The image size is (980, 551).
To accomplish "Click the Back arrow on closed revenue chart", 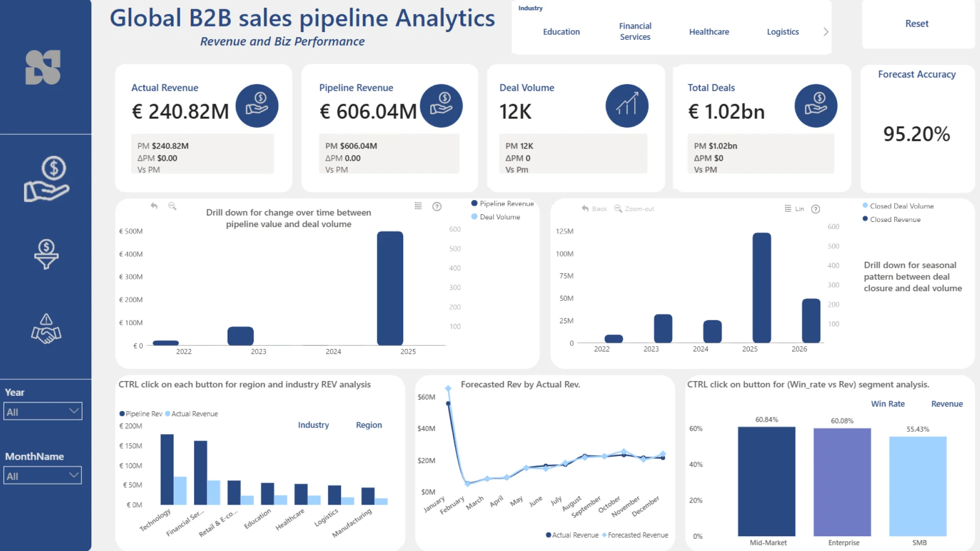I will tap(594, 209).
